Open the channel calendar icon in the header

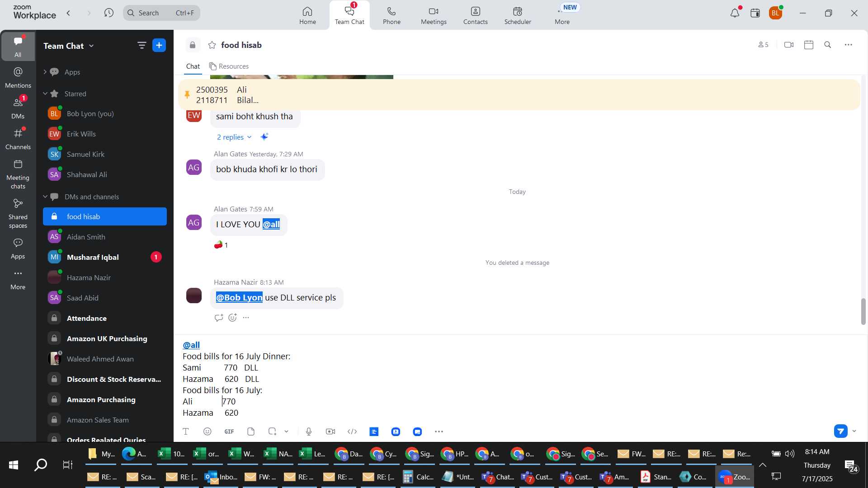click(809, 45)
